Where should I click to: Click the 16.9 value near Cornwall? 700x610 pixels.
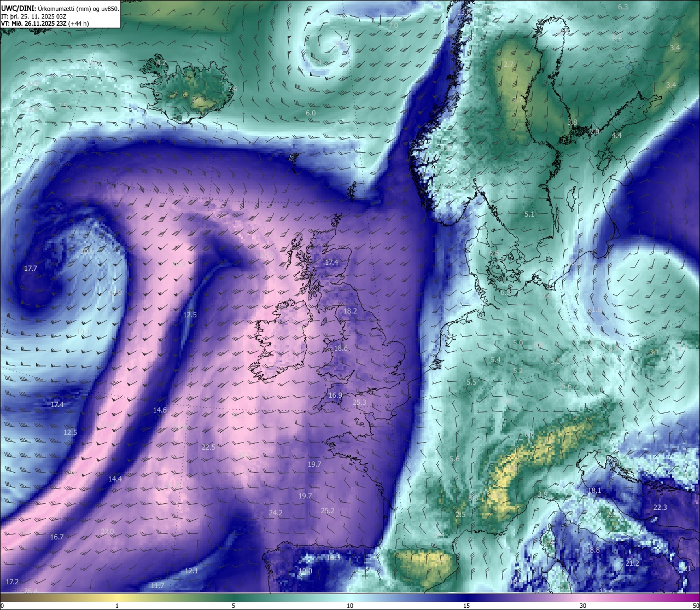pyautogui.click(x=335, y=395)
